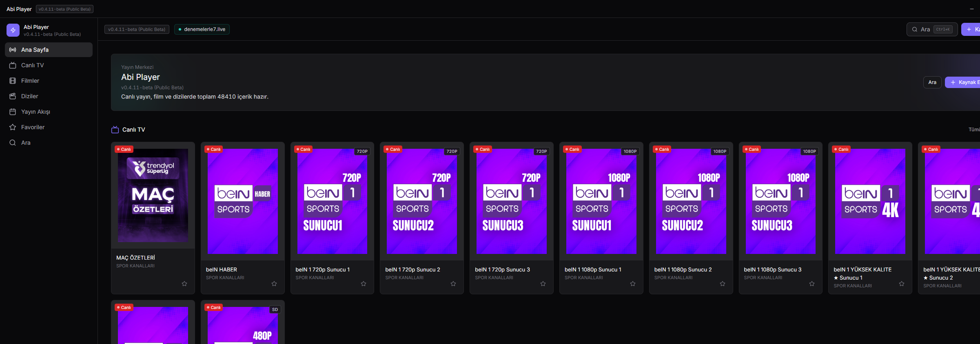Click the Yayın Akışı calendar icon
Screen dimensions: 980x344
tap(13, 112)
